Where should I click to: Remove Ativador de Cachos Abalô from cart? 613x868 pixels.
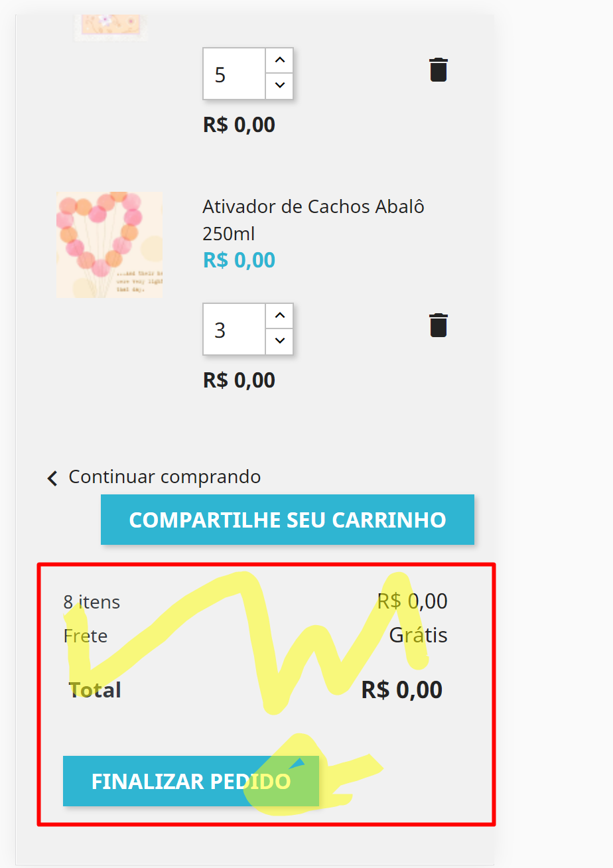pos(439,325)
